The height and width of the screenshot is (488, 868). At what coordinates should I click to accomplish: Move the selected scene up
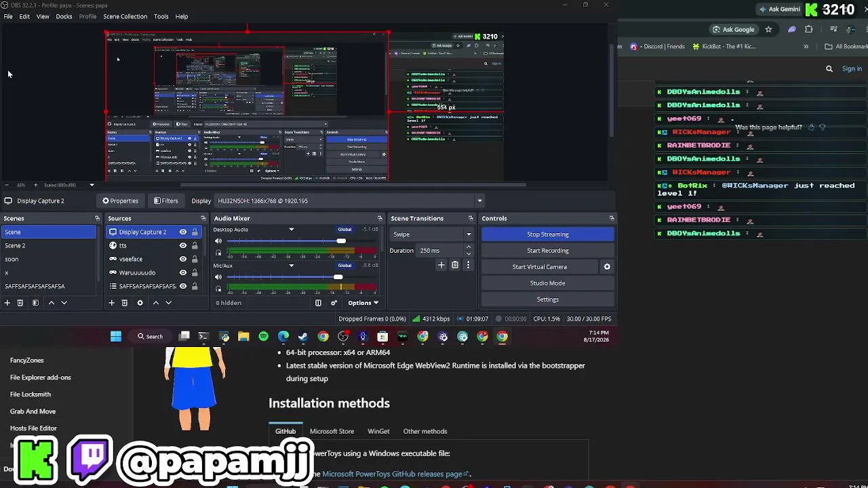[51, 303]
